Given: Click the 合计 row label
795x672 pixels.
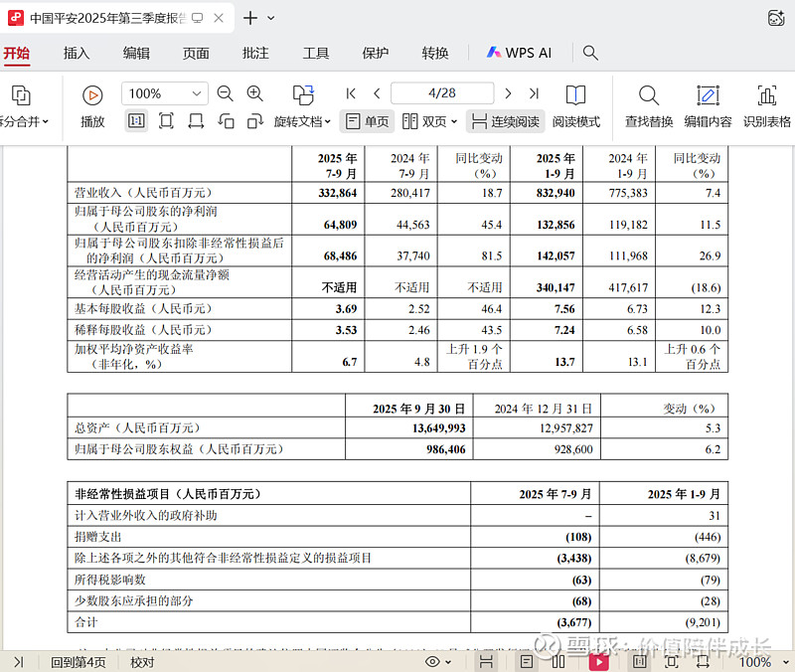Looking at the screenshot, I should point(85,622).
